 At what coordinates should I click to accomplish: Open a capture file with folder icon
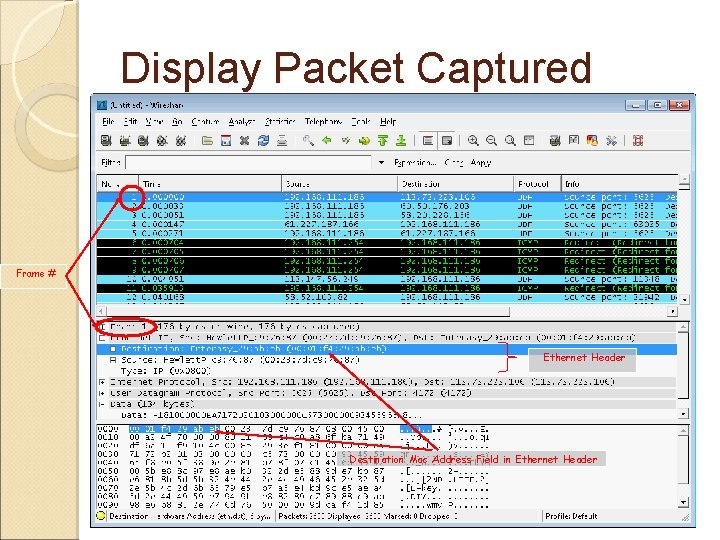point(207,141)
